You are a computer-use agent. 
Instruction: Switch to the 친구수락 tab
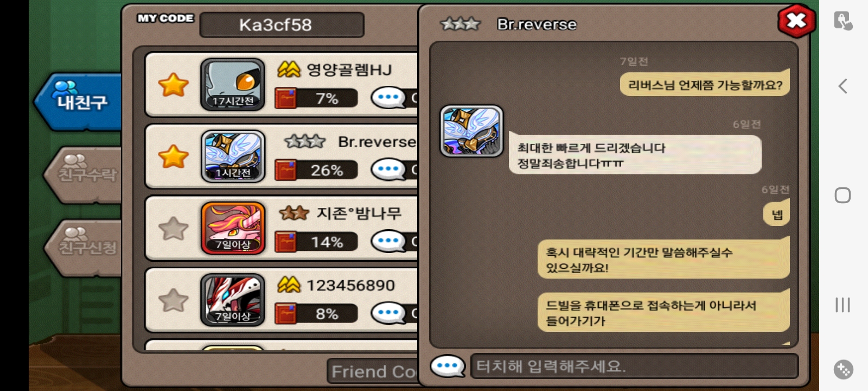click(x=84, y=174)
